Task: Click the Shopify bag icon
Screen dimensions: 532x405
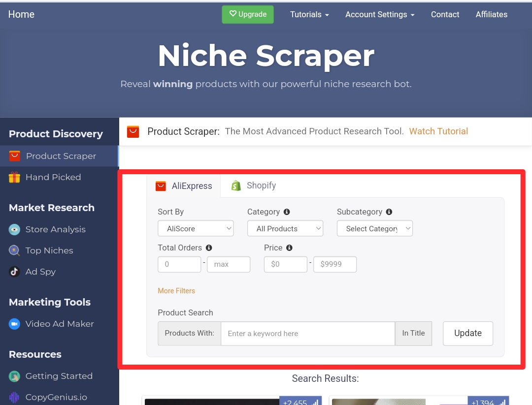Action: (236, 186)
